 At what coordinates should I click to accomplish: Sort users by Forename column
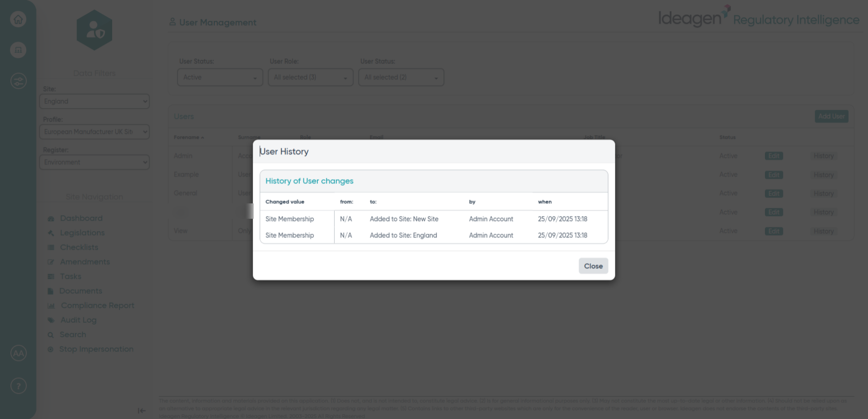tap(189, 137)
